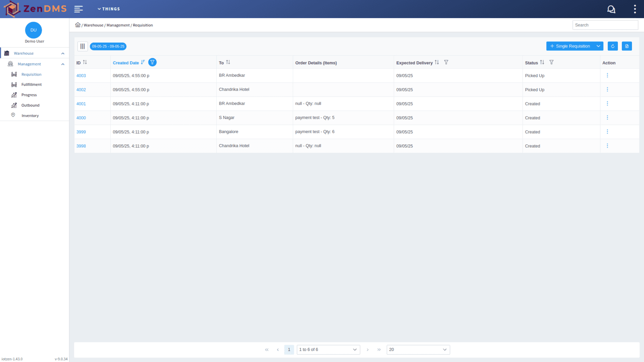
Task: Click the export file icon
Action: coord(626,46)
